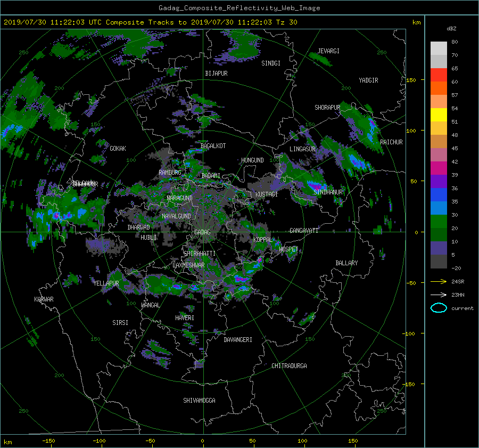
Task: Click the '-150' tick on bottom axis
Action: click(x=48, y=441)
